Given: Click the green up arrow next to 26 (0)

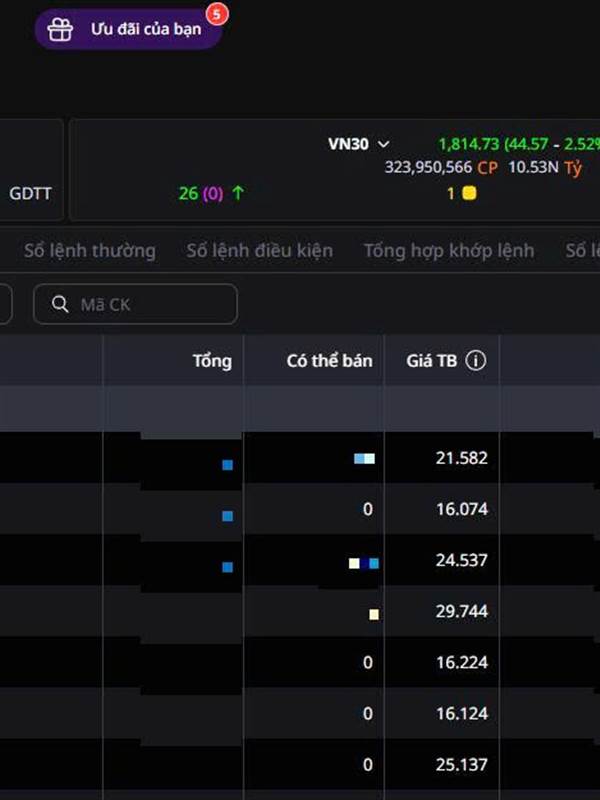Looking at the screenshot, I should click(238, 193).
